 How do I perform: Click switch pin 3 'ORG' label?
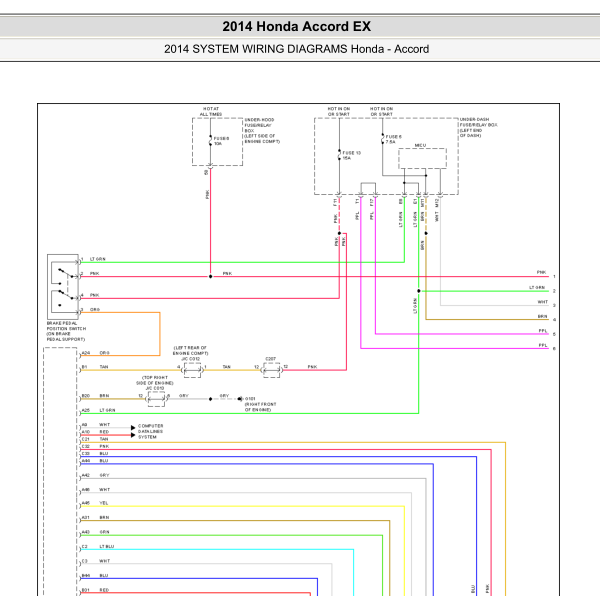tap(95, 309)
